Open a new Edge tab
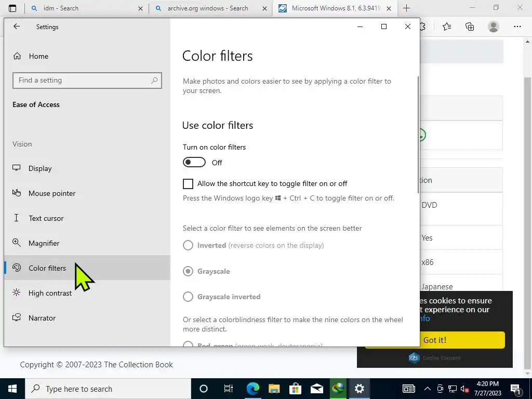 coord(406,8)
